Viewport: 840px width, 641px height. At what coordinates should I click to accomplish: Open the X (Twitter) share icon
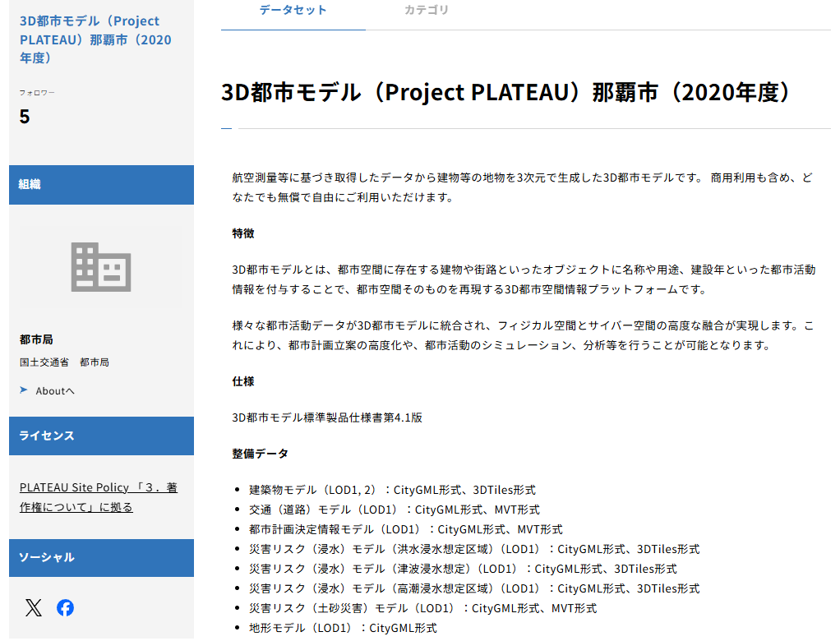point(33,608)
